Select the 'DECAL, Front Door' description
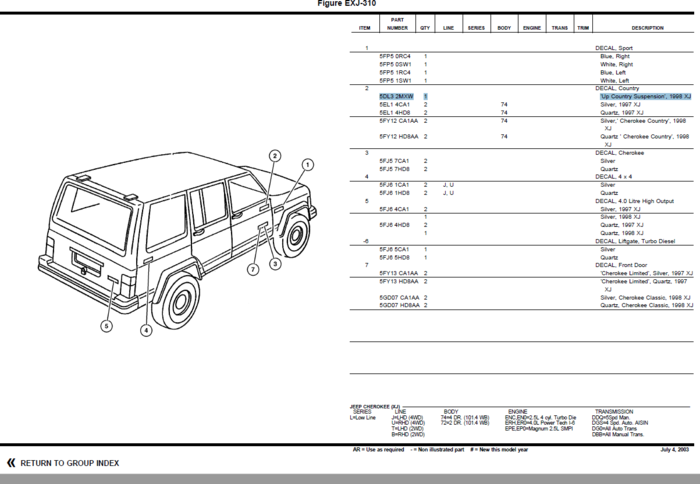The width and height of the screenshot is (700, 484). [x=621, y=265]
